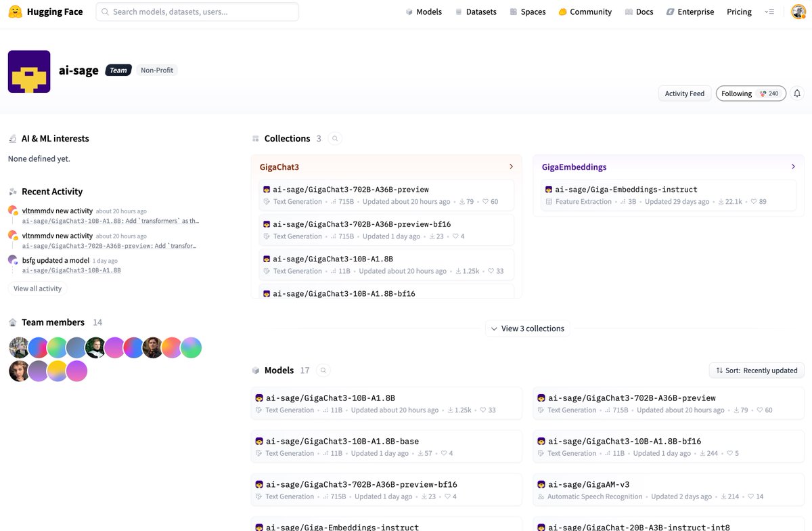Click the Collections heading
Viewport: 812px width, 531px height.
click(x=287, y=138)
